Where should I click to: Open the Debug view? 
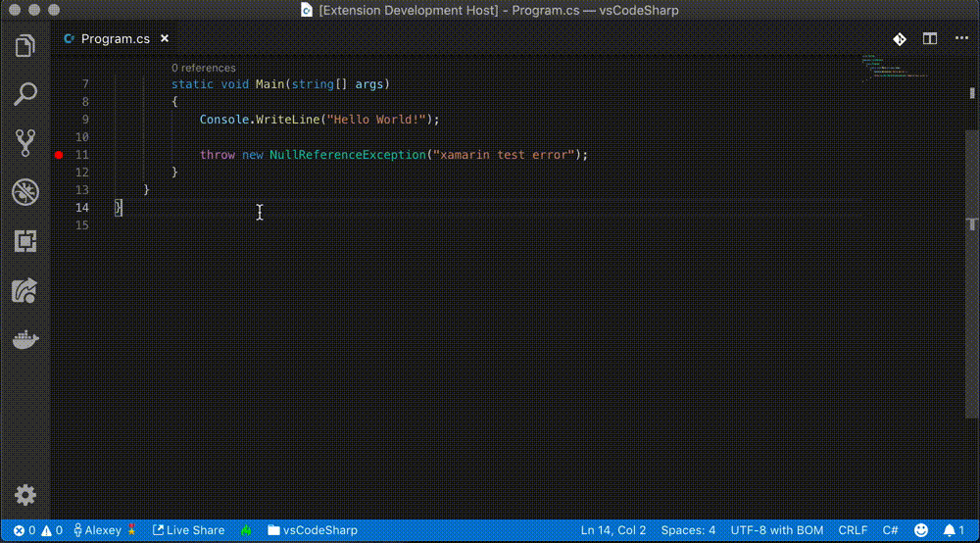tap(25, 192)
